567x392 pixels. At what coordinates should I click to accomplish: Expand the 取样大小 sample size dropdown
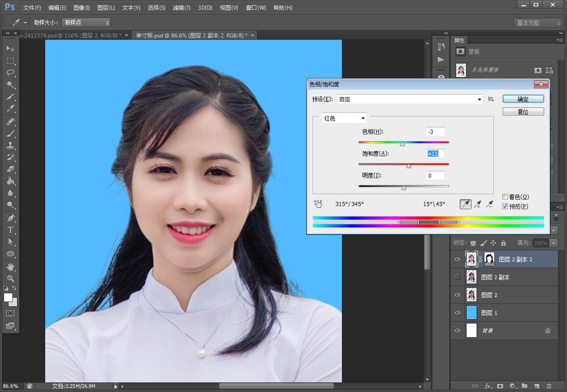[x=86, y=22]
